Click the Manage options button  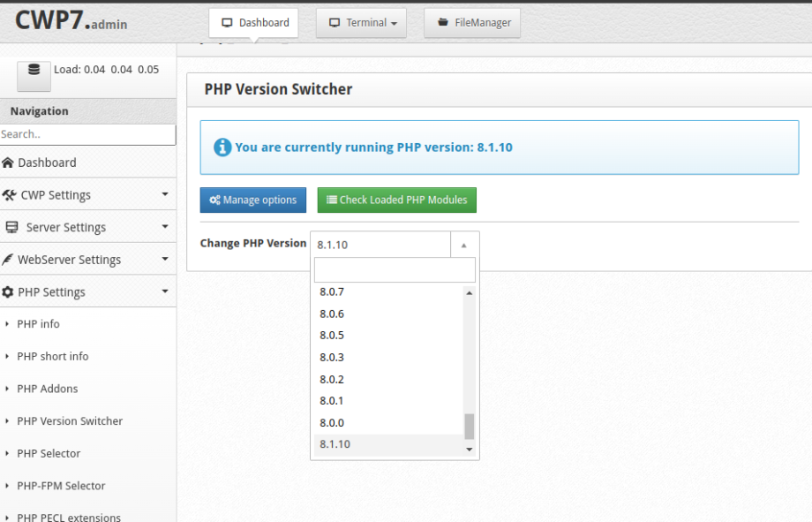[x=252, y=200]
